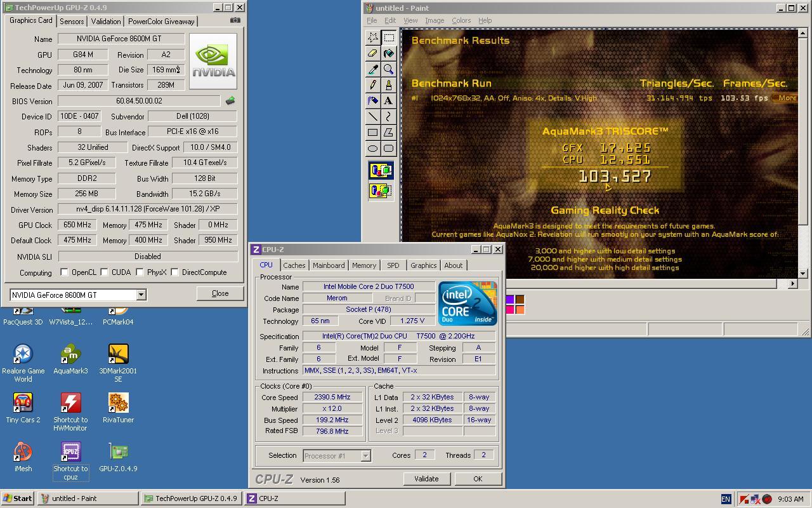This screenshot has height=508, width=812.
Task: Select the Polygon shape tool
Action: [x=388, y=133]
